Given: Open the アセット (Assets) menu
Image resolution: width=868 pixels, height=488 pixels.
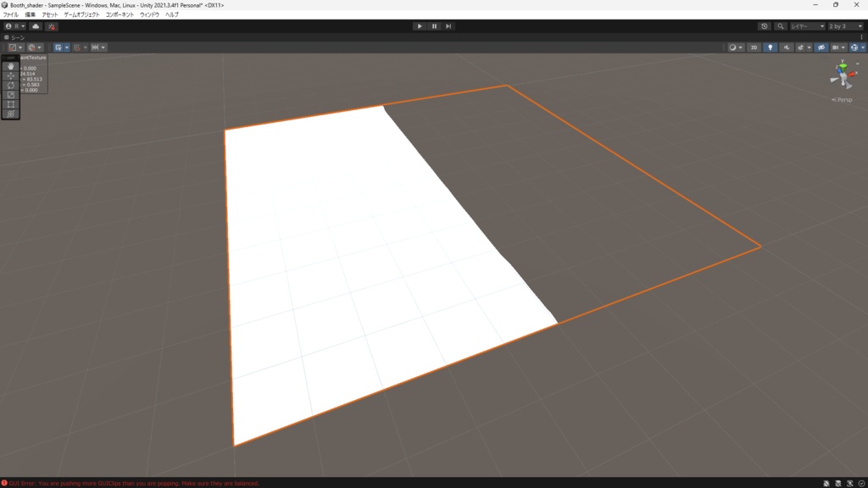Looking at the screenshot, I should (50, 15).
